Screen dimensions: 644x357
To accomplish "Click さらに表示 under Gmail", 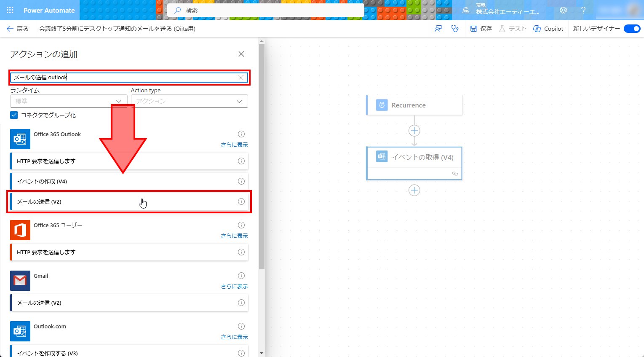I will tap(234, 286).
